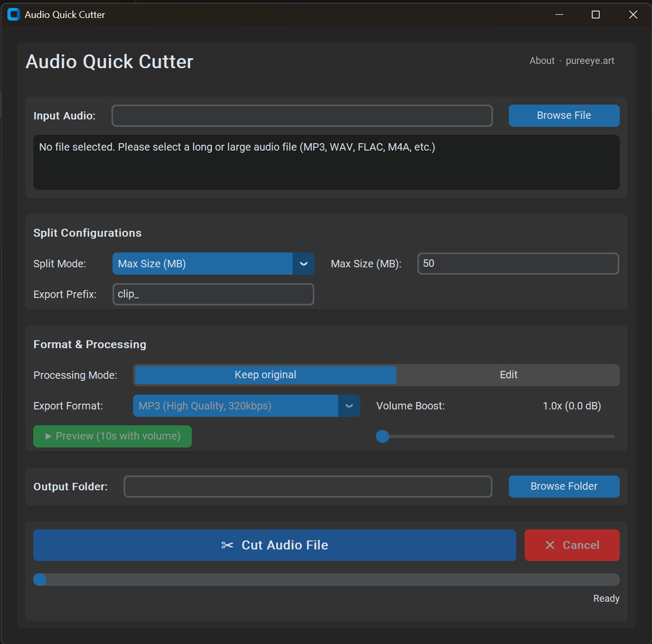
Task: Click the Ready status text
Action: tap(606, 599)
